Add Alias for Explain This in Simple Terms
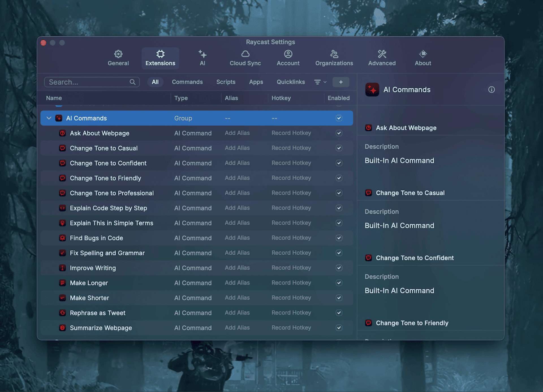The height and width of the screenshot is (392, 543). [237, 223]
